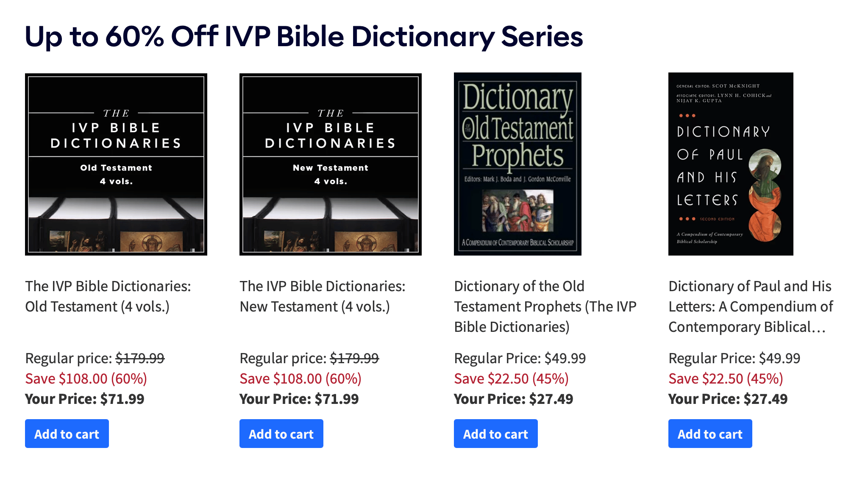Click Prophets dictionary's Save $22.50 (45%) text
868x484 pixels.
[x=511, y=378]
